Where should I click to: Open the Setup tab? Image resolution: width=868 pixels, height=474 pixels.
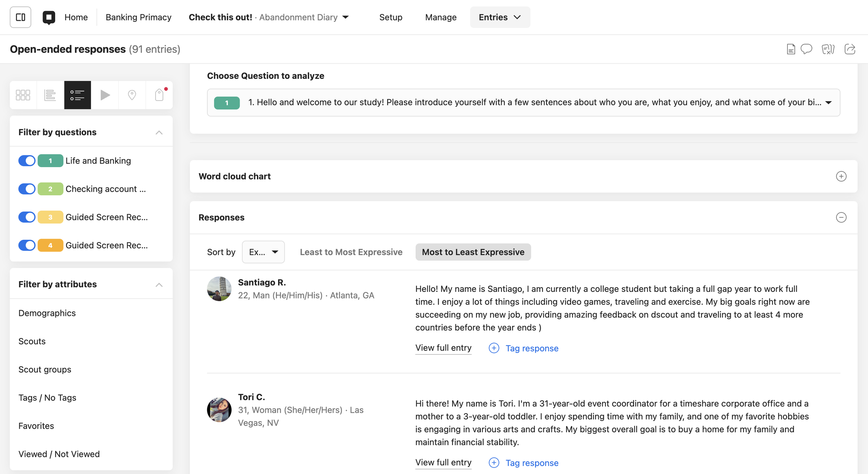click(x=391, y=17)
